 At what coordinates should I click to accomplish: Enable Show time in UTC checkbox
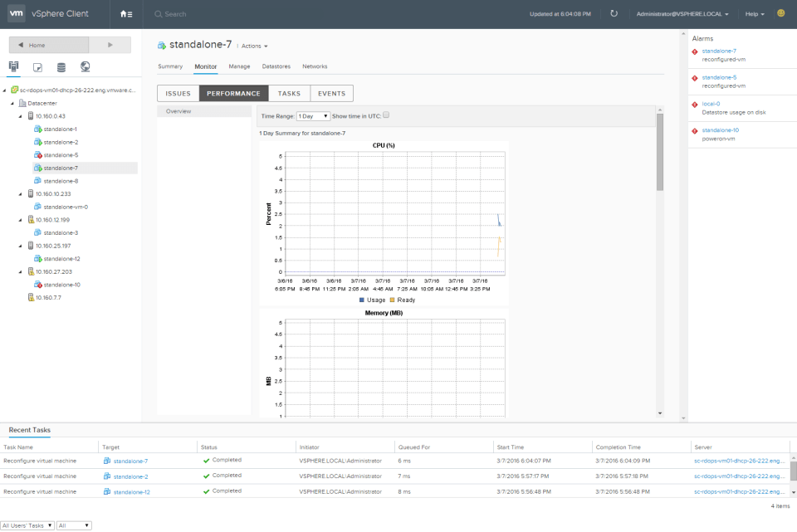pos(386,115)
